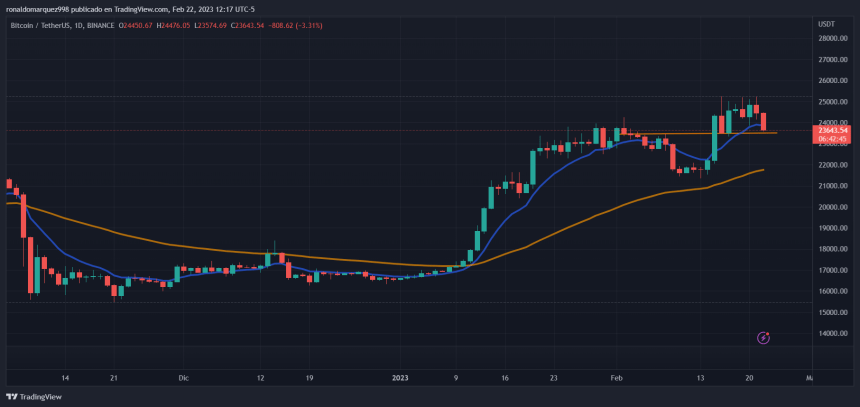This screenshot has height=407, width=860.
Task: Click date axis label 13
Action: (701, 378)
